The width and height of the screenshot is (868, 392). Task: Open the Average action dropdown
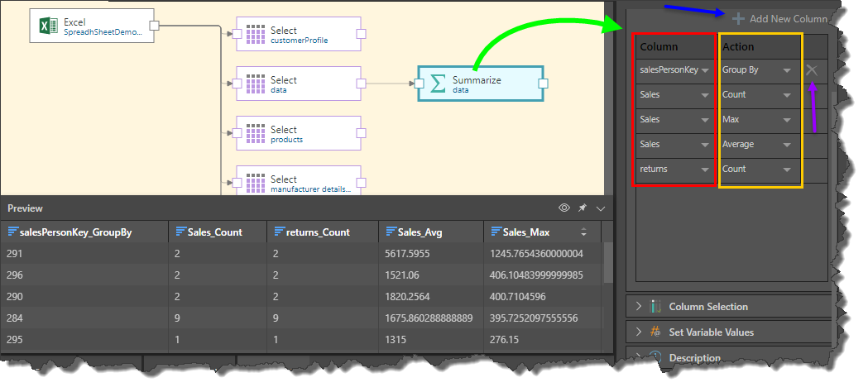(x=786, y=145)
